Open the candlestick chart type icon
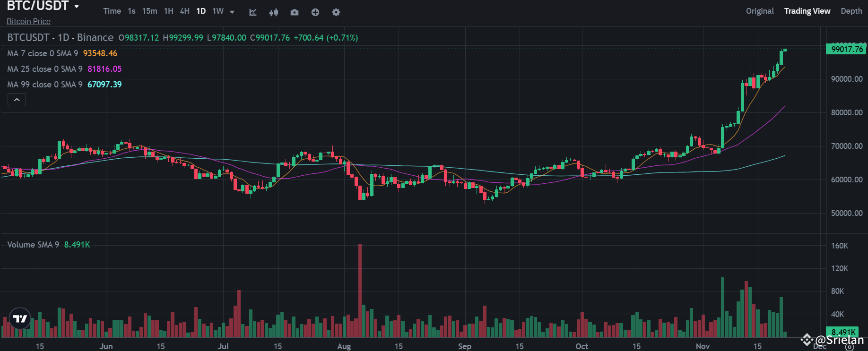This screenshot has width=868, height=351. [x=274, y=12]
